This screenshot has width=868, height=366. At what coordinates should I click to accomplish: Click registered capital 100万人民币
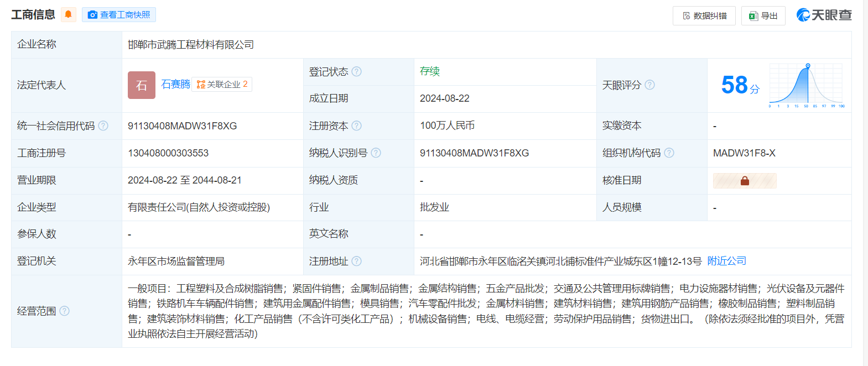tap(448, 126)
